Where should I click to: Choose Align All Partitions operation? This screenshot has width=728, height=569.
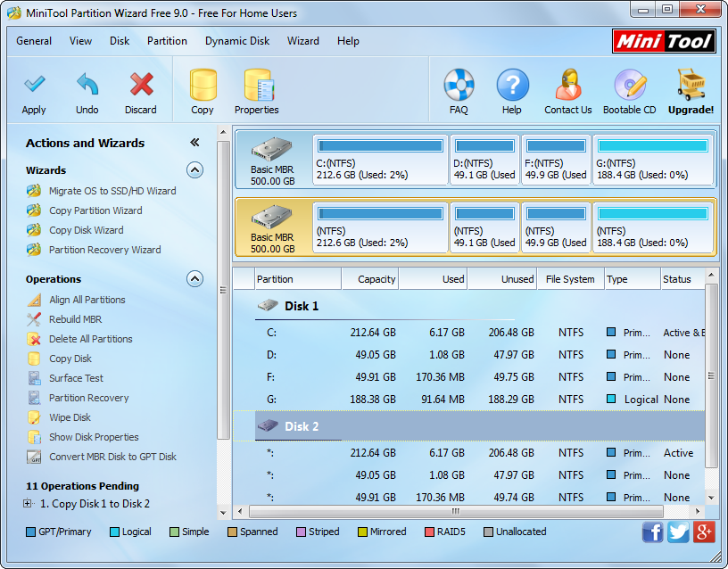tap(87, 300)
